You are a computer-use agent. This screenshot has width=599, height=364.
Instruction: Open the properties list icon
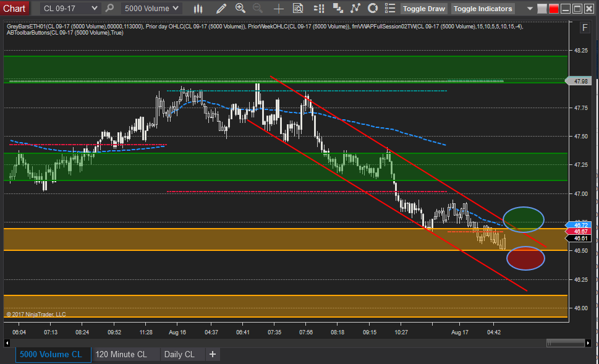(x=390, y=8)
